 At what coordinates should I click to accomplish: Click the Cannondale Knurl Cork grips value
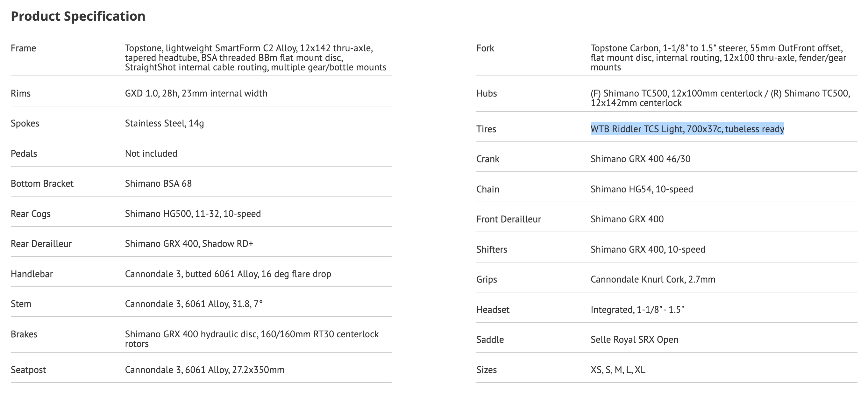[653, 279]
